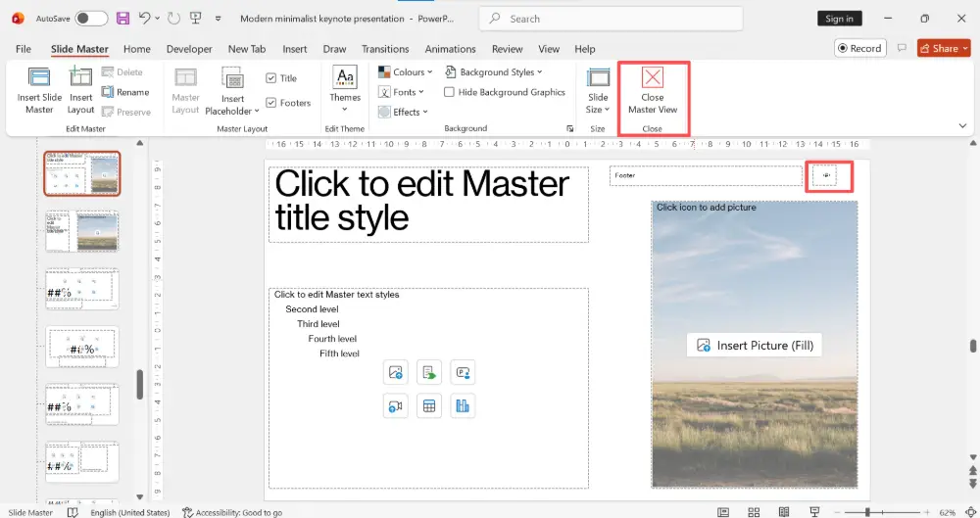The image size is (980, 518).
Task: Switch to the Home tab
Action: (137, 49)
